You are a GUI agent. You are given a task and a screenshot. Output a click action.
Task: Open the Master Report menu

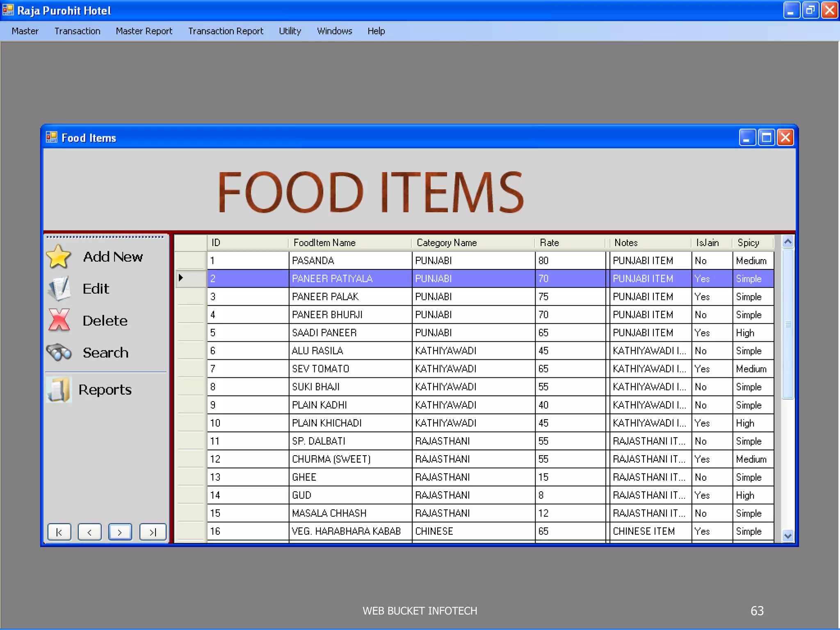[x=144, y=31]
